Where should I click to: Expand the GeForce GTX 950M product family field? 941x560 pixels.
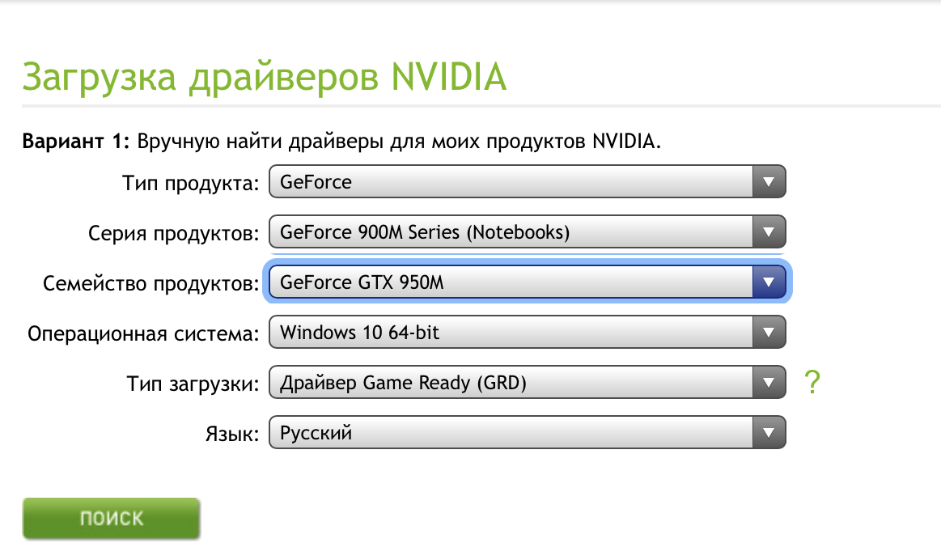510,283
